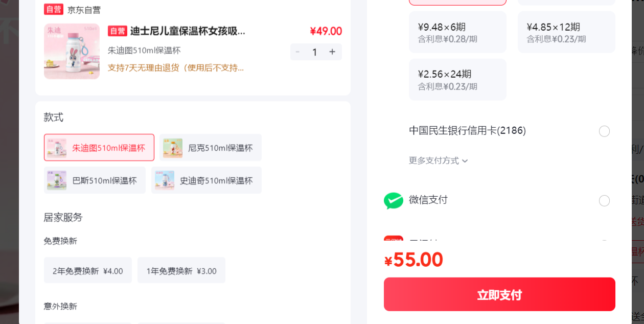The image size is (644, 324).
Task: Click the 史迪奇 style thumbnail icon
Action: tap(165, 180)
